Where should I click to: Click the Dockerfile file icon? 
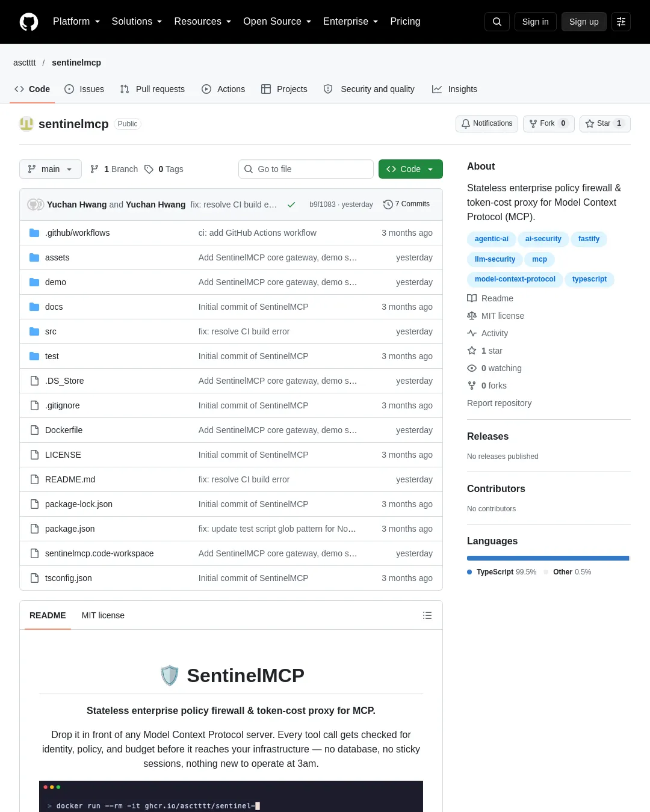coord(34,430)
